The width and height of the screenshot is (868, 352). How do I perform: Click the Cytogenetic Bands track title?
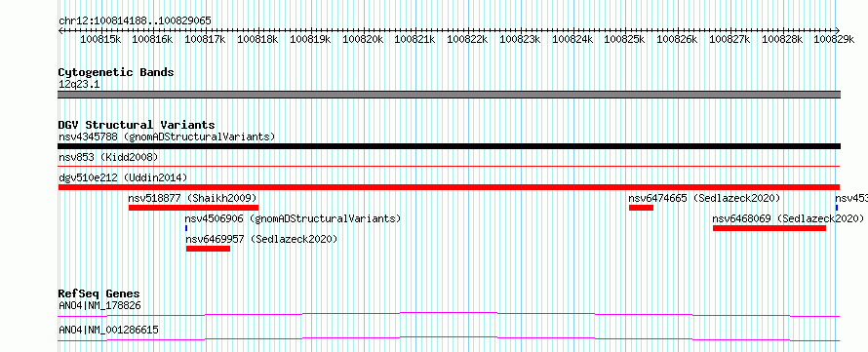coord(116,72)
